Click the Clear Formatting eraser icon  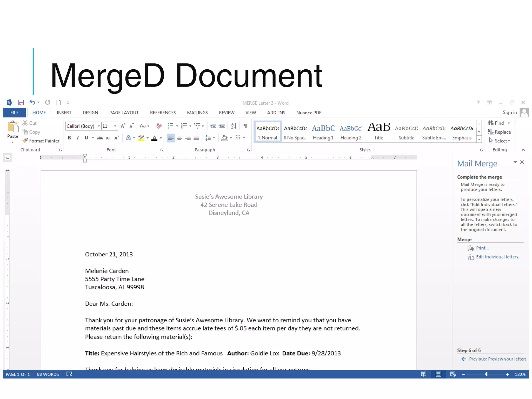[x=159, y=126]
